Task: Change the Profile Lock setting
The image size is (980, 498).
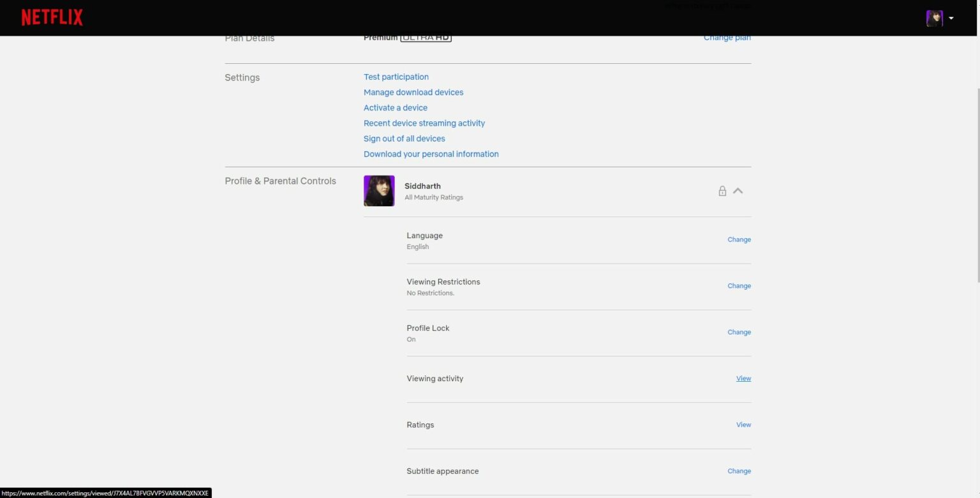Action: tap(739, 332)
